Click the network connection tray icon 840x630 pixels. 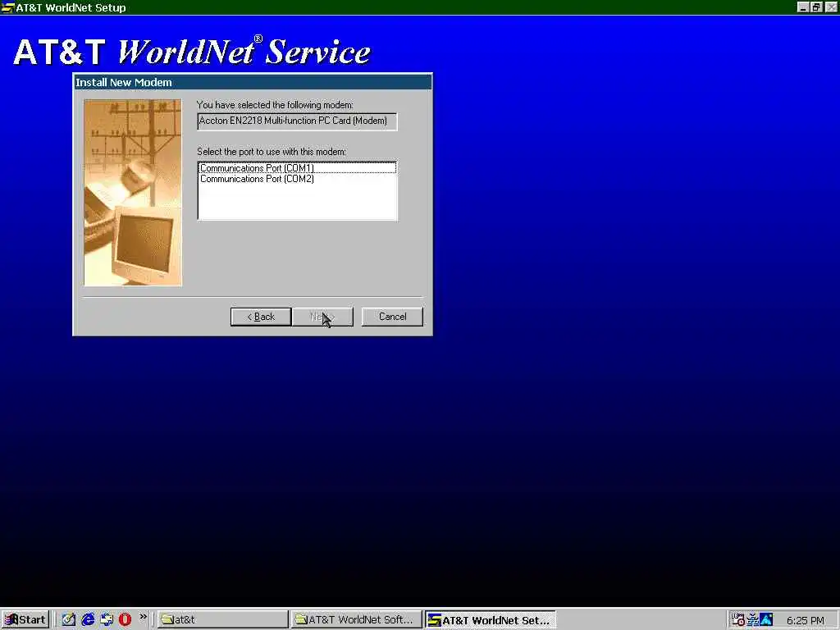753,620
